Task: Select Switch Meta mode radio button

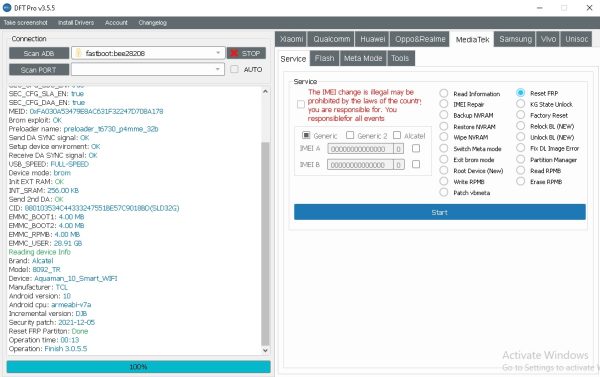Action: tap(443, 148)
